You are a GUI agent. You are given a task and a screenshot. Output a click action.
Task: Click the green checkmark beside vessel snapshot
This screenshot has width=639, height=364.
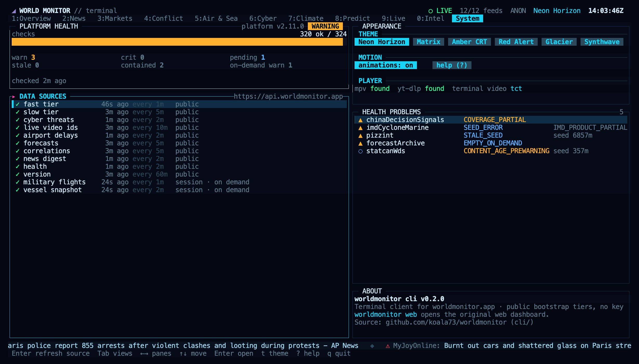(18, 190)
